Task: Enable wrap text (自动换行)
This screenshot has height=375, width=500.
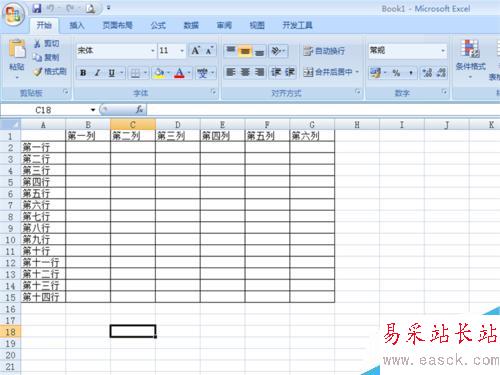Action: pyautogui.click(x=324, y=51)
